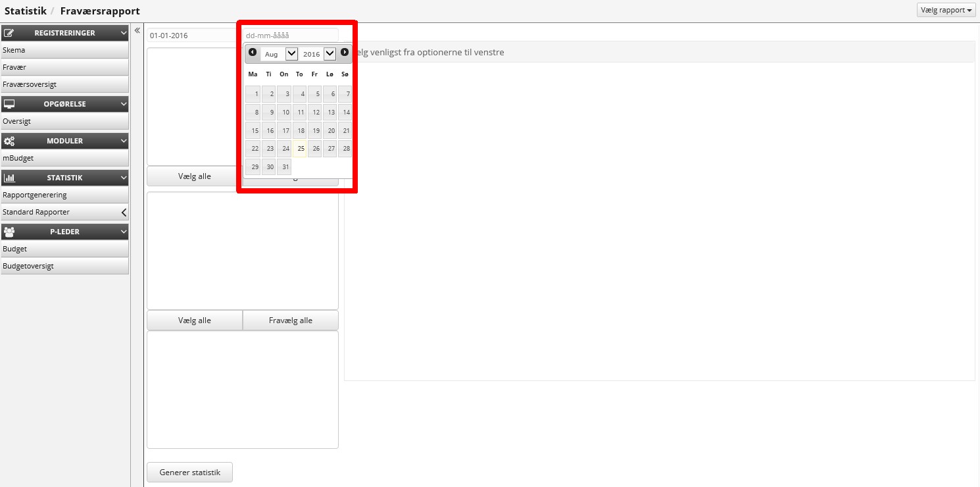Expand the Standard Rapporter submenu arrow

point(124,213)
